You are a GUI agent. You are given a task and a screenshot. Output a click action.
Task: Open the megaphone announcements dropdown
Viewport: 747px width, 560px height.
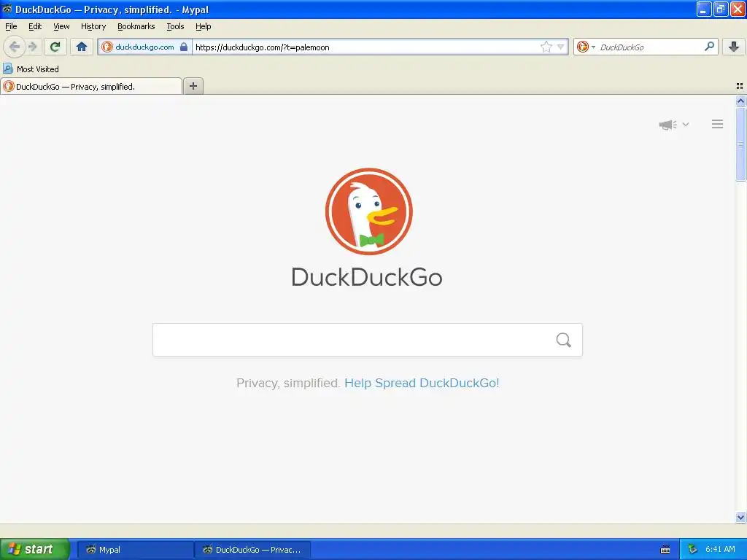coord(673,125)
